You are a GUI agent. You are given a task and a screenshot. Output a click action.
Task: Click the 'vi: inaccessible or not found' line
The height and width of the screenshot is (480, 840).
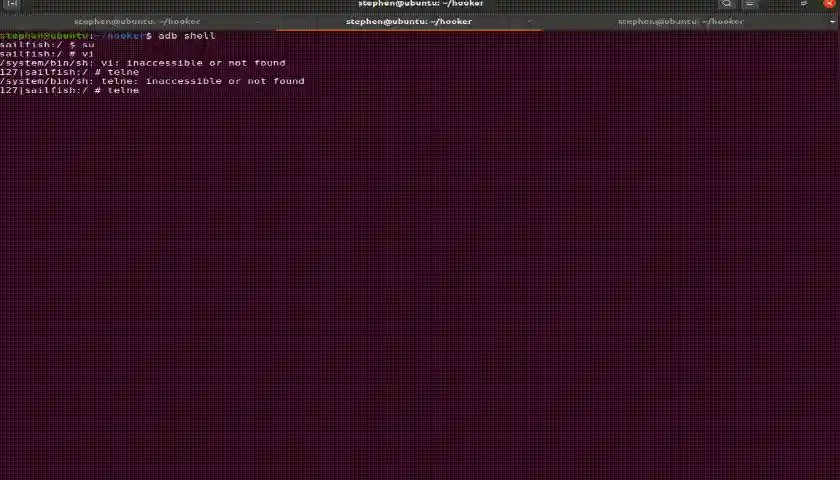[142, 63]
